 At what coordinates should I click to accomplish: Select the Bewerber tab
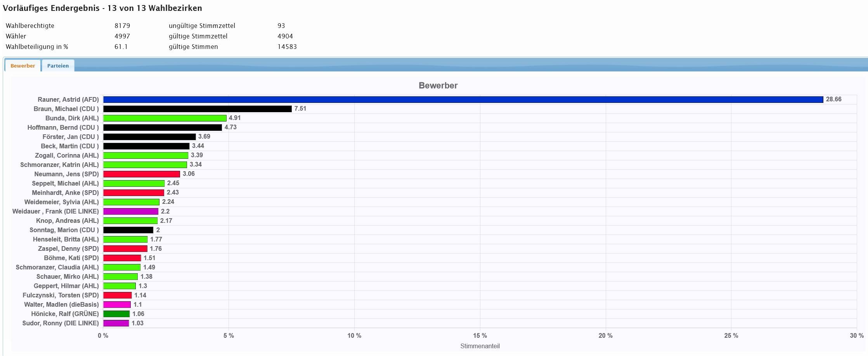[x=23, y=66]
